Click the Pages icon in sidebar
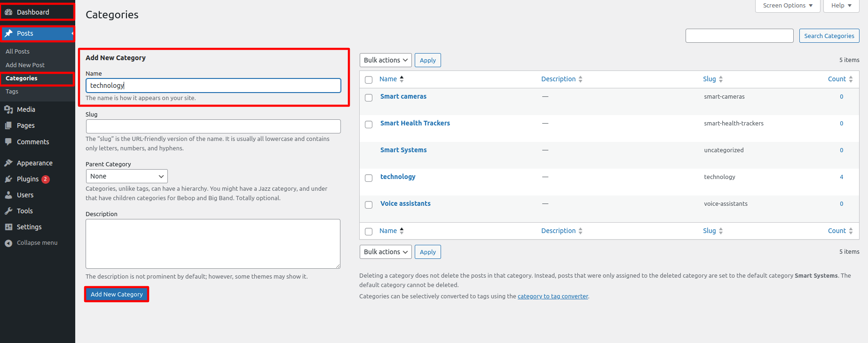868x343 pixels. 8,125
